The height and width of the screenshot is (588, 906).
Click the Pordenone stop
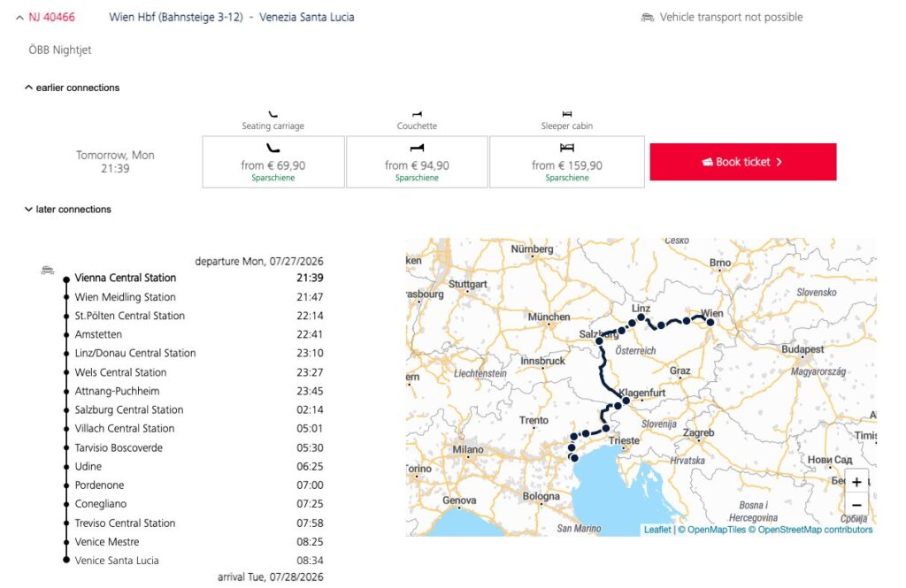[x=99, y=485]
